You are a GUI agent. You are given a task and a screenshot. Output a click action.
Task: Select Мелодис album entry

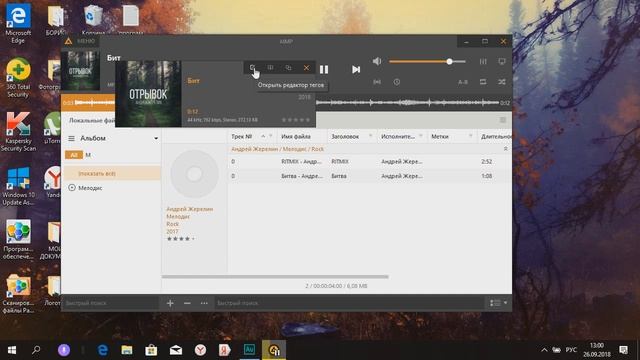(90, 188)
